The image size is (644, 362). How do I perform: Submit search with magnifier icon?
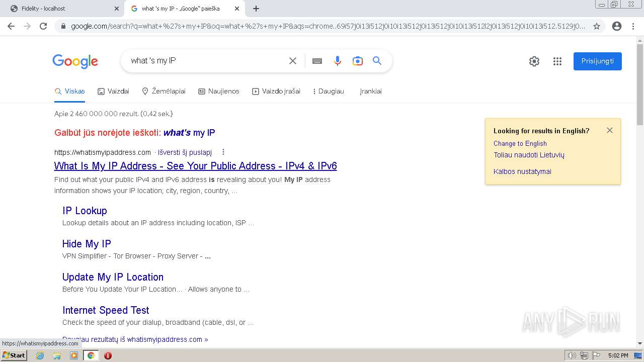tap(377, 61)
